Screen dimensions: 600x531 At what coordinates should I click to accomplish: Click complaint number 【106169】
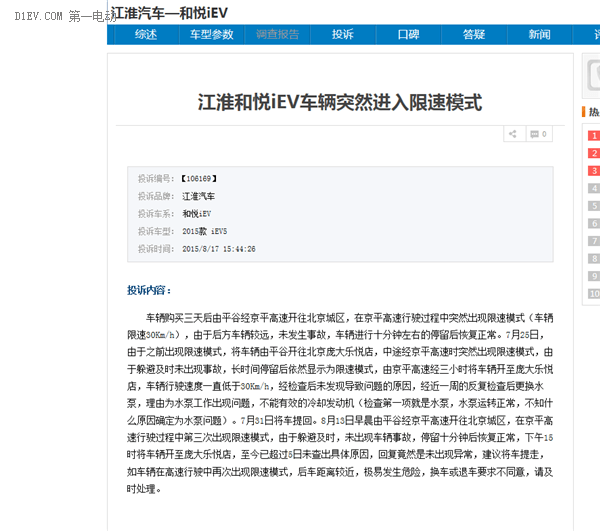[199, 179]
